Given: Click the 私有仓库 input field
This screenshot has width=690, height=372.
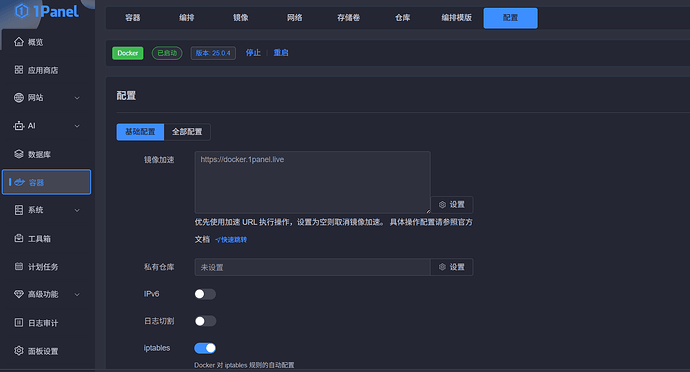Looking at the screenshot, I should tap(312, 267).
